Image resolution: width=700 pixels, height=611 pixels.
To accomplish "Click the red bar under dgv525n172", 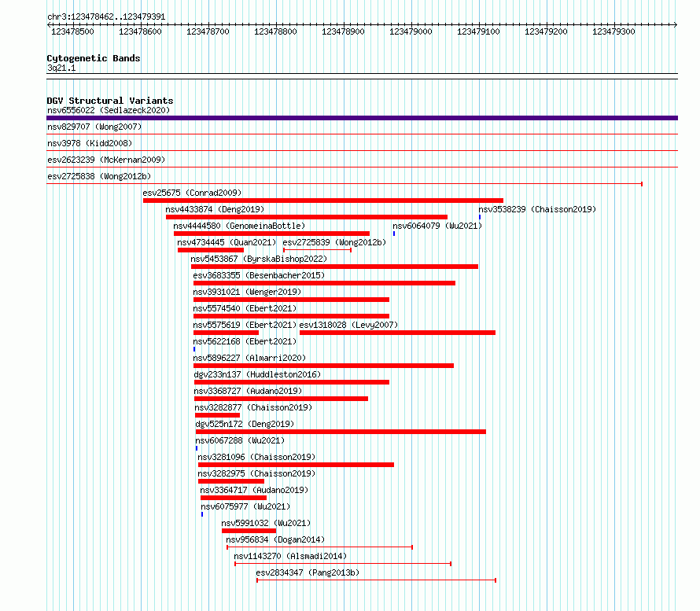I will click(x=341, y=432).
